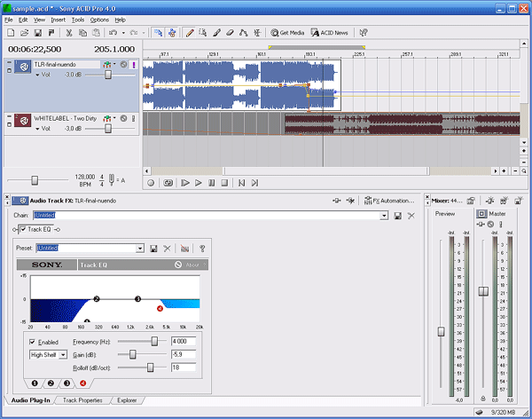Click Save icon in main toolbar
532x419 pixels.
tap(36, 32)
